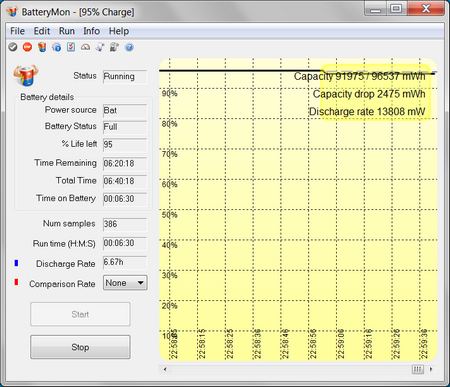Click the blue Discharge Rate color marker
This screenshot has height=387, width=450.
[x=16, y=263]
